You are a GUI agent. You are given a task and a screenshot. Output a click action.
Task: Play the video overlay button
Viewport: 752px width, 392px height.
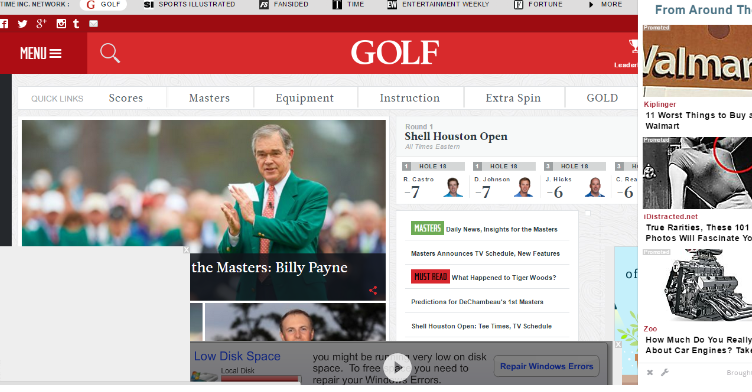(x=398, y=368)
